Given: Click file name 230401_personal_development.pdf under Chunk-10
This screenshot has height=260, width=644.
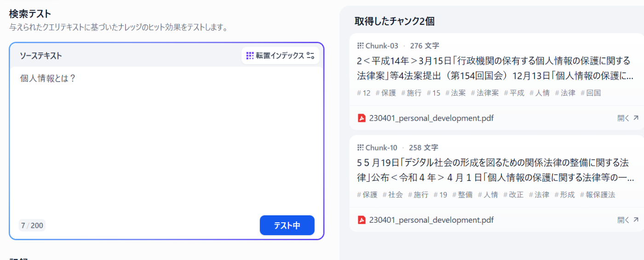Looking at the screenshot, I should [x=431, y=220].
